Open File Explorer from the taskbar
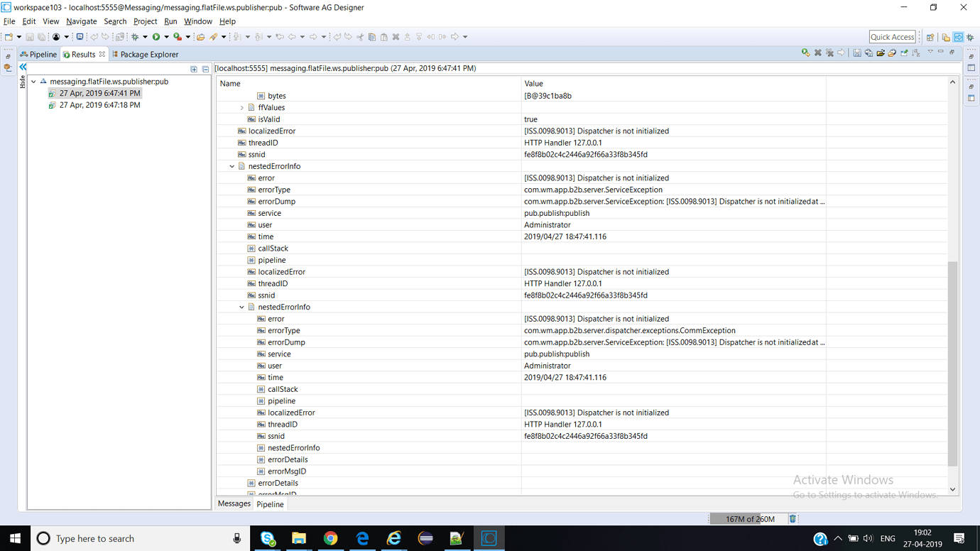980x551 pixels. (299, 538)
